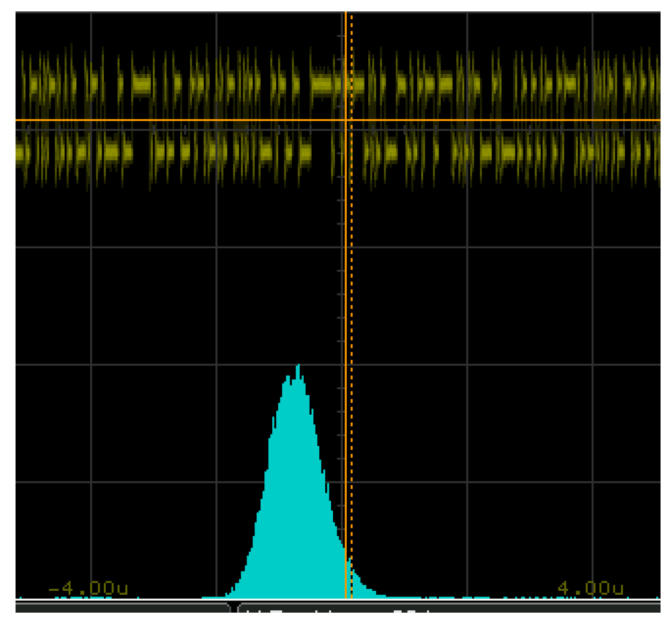Click the divider between the bottom tabs

tap(233, 609)
